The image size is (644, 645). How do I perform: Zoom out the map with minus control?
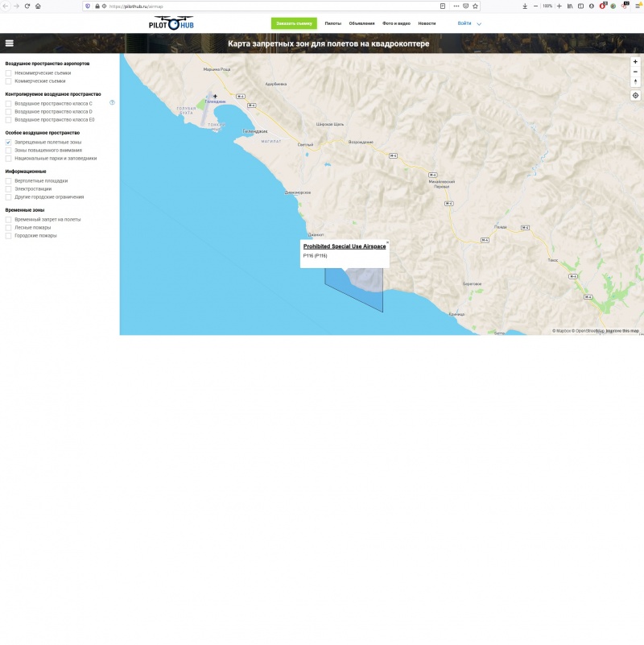coord(635,72)
